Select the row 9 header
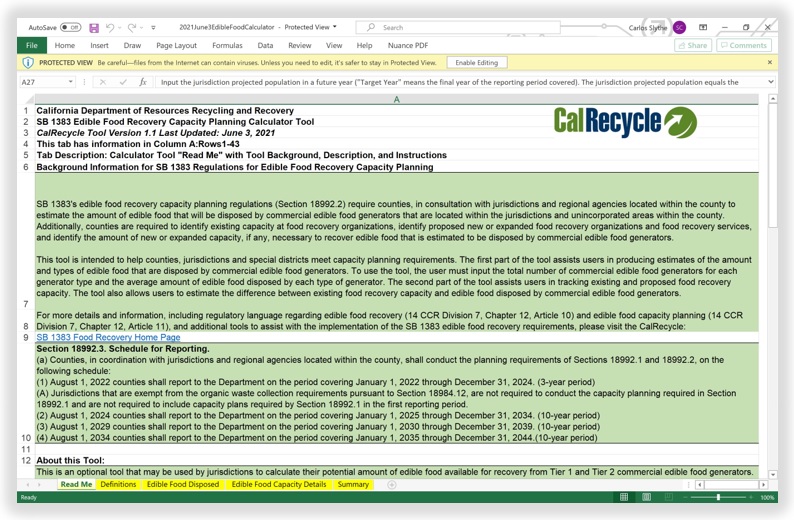Screen dimensions: 794x520 (x=26, y=337)
